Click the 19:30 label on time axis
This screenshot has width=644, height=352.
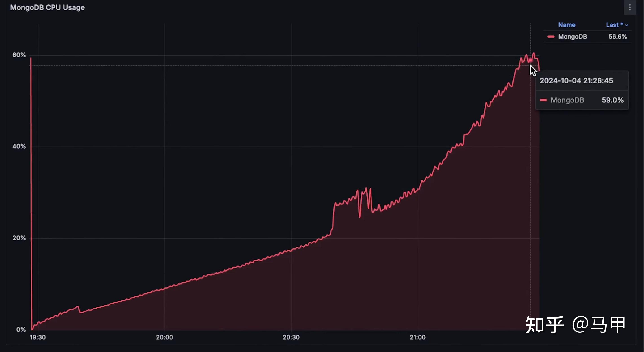coord(38,337)
